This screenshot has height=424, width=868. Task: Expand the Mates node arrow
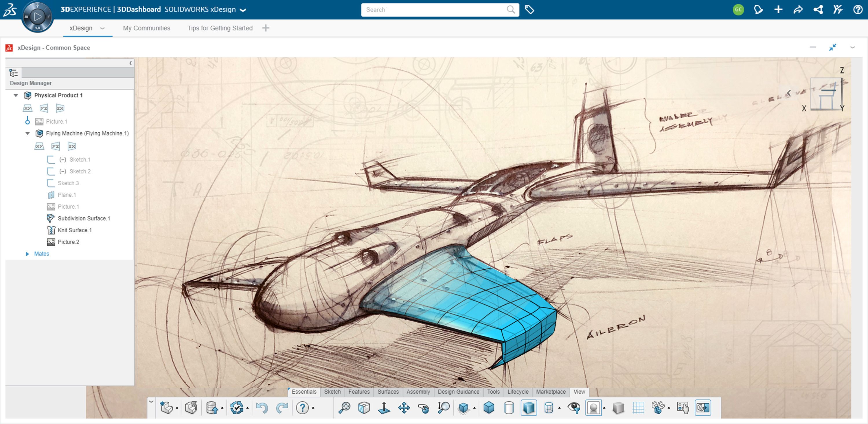tap(27, 254)
